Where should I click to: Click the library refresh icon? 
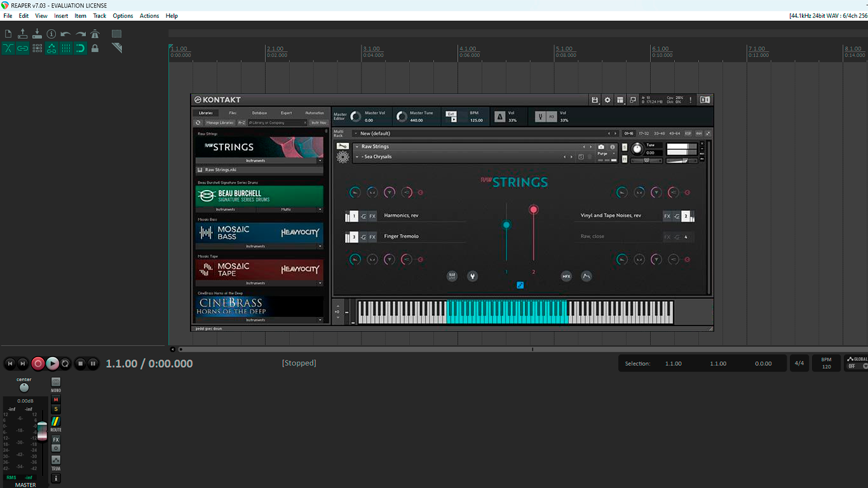198,123
